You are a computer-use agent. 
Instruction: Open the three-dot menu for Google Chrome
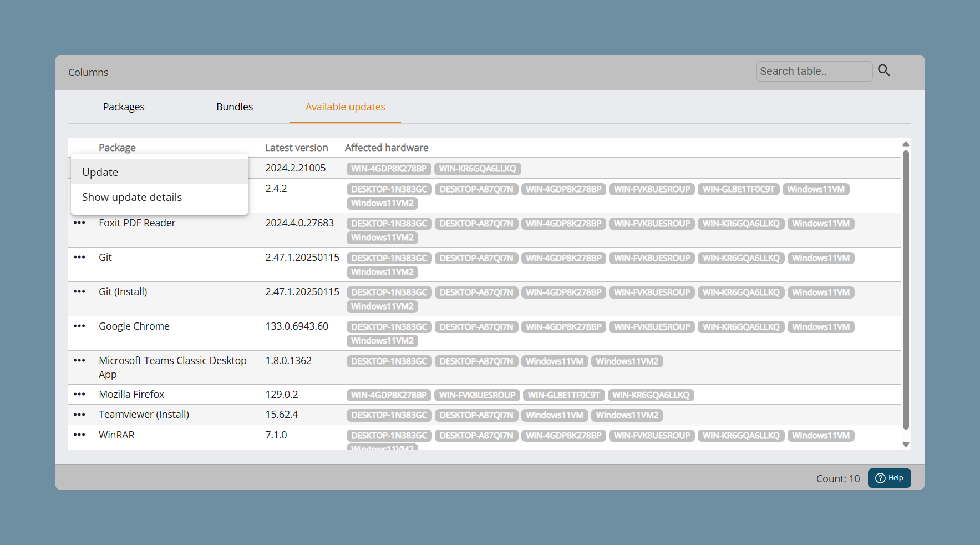[x=79, y=326]
